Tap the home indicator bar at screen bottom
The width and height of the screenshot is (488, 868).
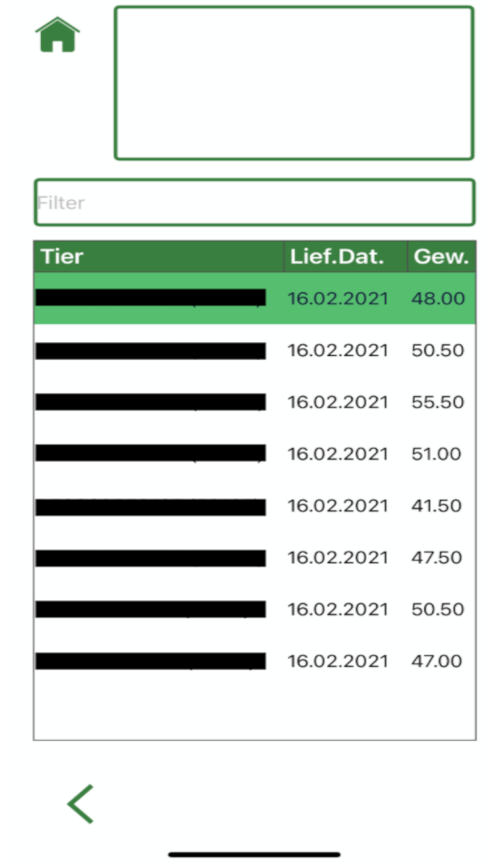[254, 854]
